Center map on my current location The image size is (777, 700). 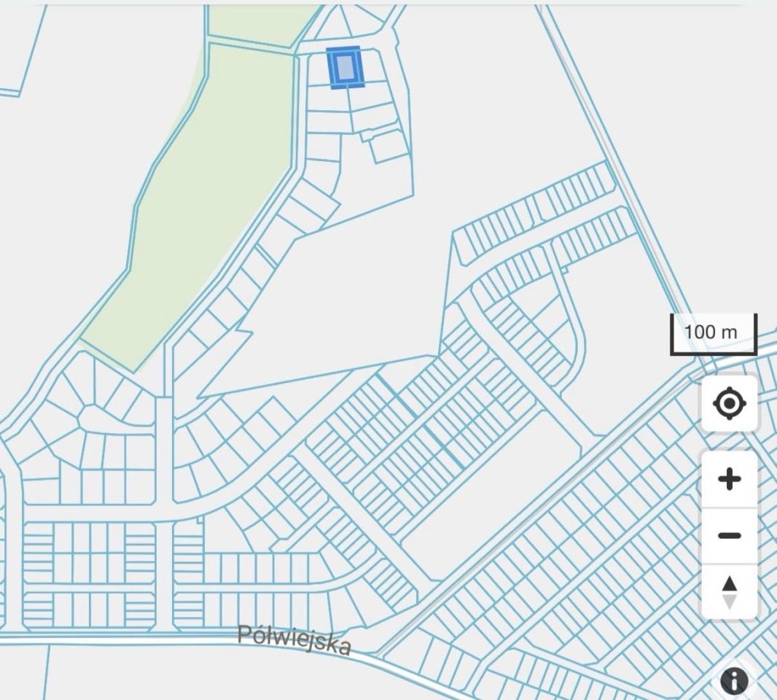(729, 403)
